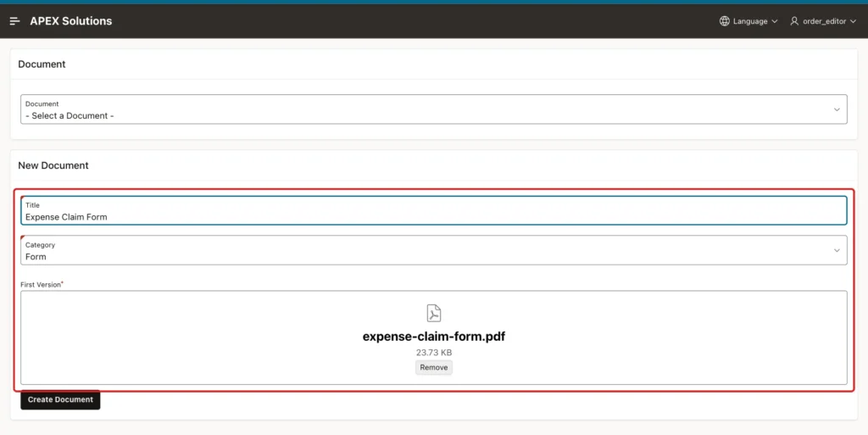Click the PDF file icon

434,313
